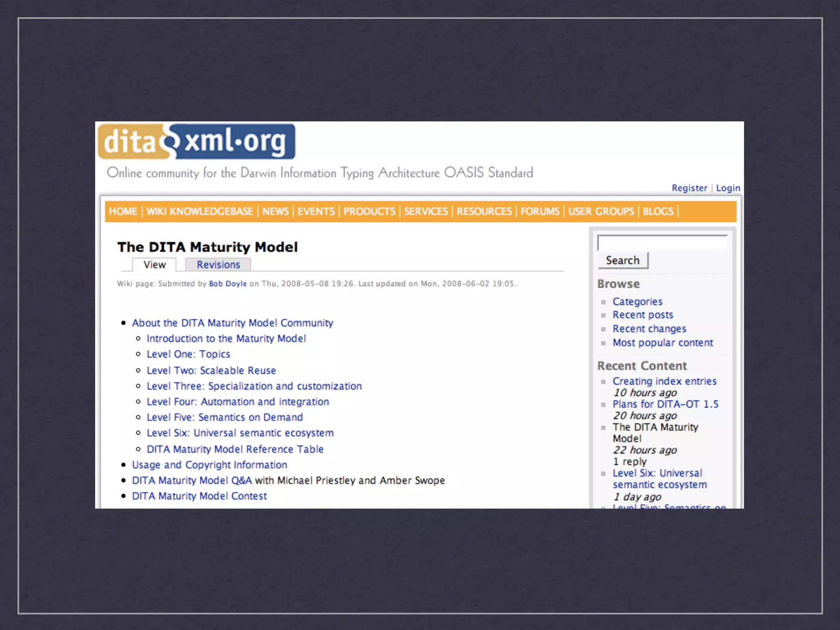Viewport: 840px width, 630px height.
Task: Switch to the Revisions tab
Action: click(218, 265)
